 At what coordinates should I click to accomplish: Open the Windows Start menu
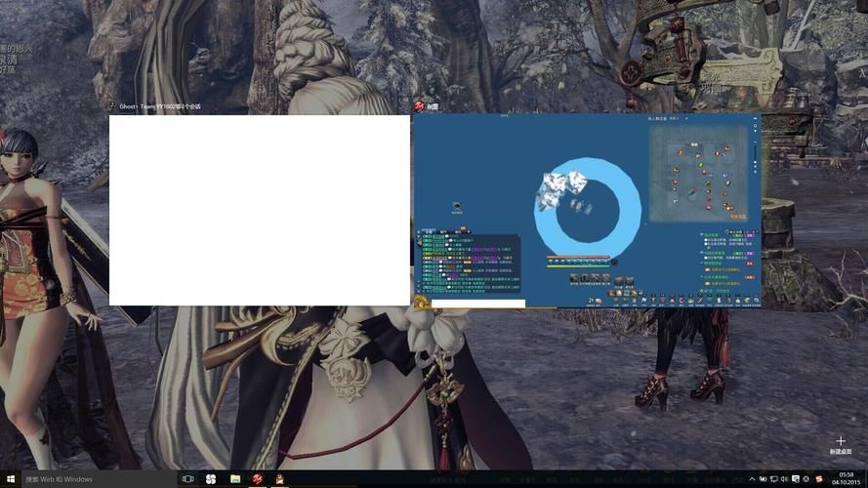(11, 479)
